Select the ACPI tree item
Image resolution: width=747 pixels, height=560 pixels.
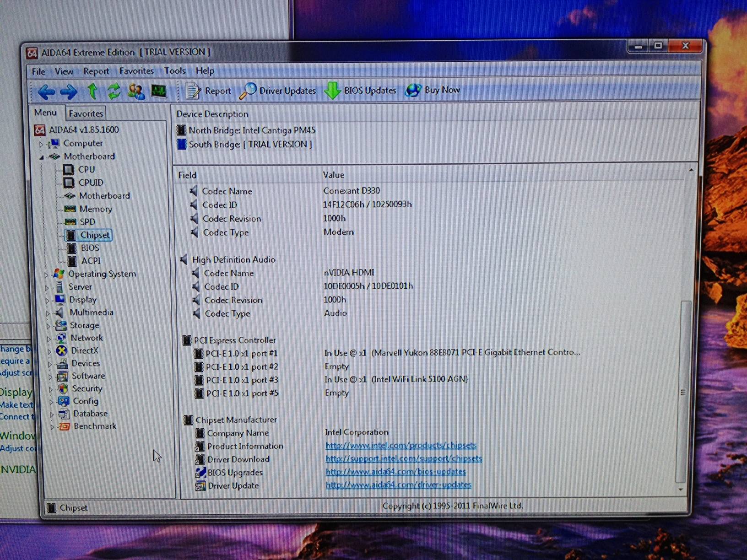coord(91,261)
